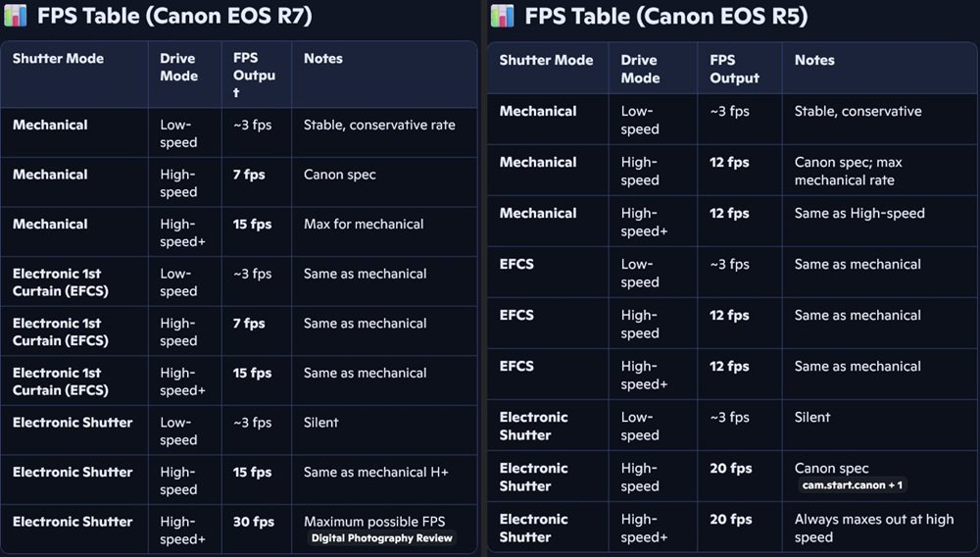Open the cam.start.canon source citation
Screen dimensions: 980x557
point(852,484)
